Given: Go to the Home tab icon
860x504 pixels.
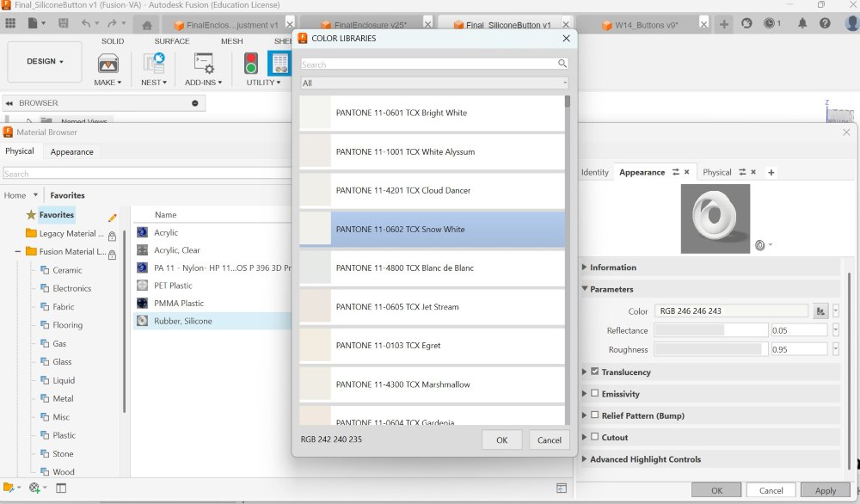Looking at the screenshot, I should pyautogui.click(x=146, y=25).
